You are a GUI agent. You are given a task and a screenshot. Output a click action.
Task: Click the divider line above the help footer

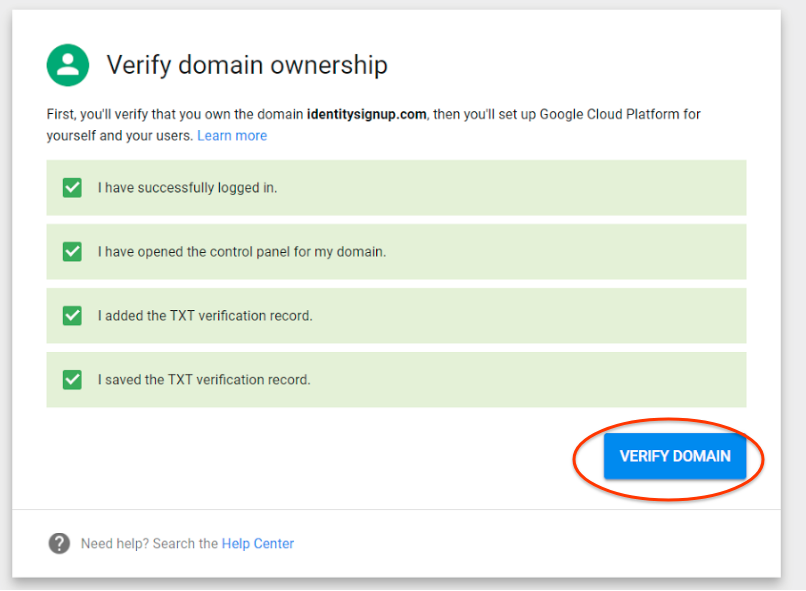tap(396, 509)
